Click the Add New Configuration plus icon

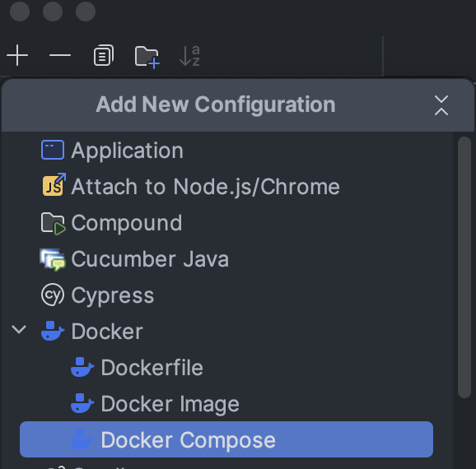click(x=17, y=55)
